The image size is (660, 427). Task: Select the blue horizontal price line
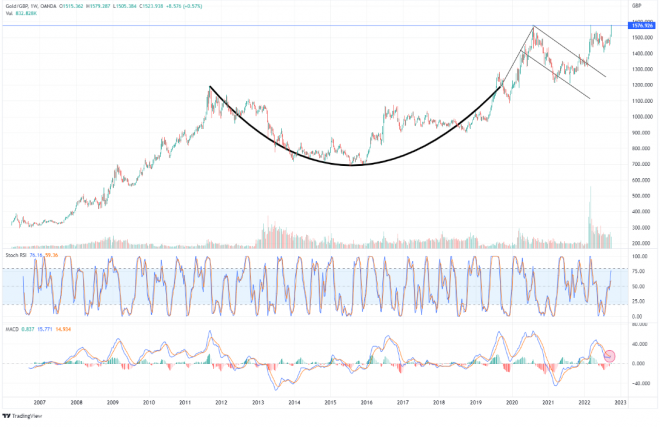click(x=300, y=25)
